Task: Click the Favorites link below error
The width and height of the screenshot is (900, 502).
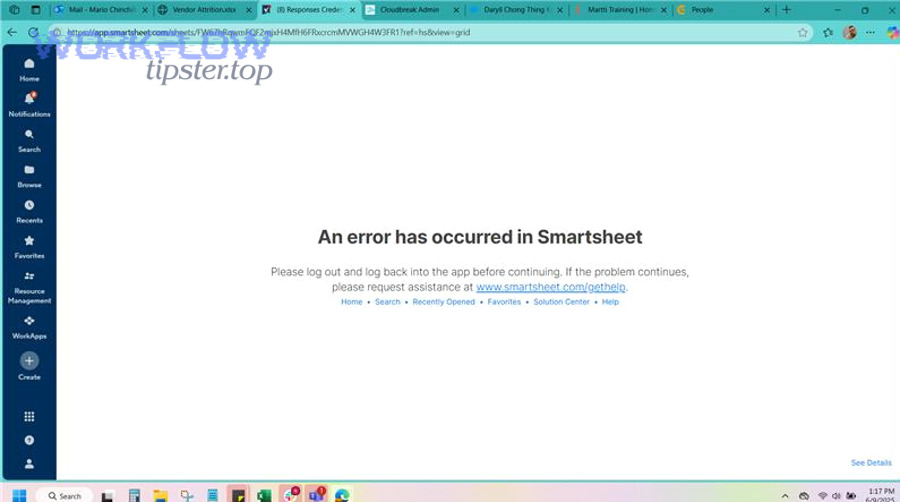Action: pyautogui.click(x=504, y=302)
